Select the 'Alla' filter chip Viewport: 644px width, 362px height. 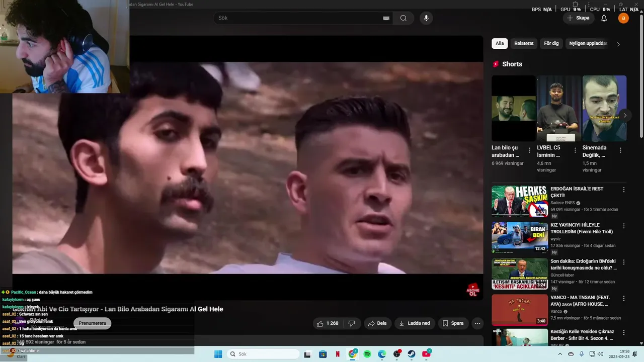pyautogui.click(x=500, y=44)
